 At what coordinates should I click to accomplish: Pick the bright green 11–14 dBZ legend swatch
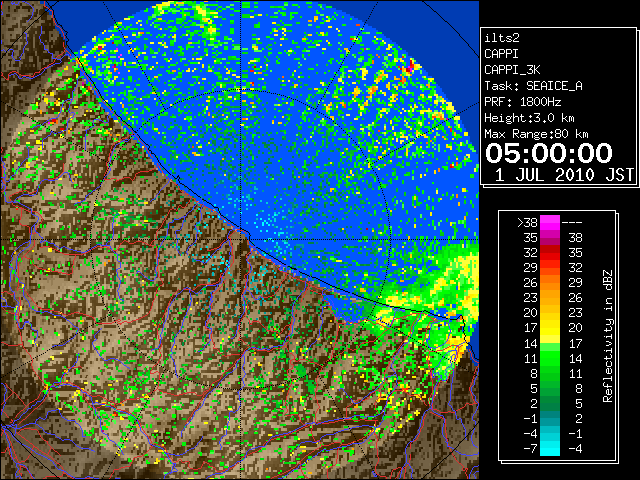coord(550,358)
